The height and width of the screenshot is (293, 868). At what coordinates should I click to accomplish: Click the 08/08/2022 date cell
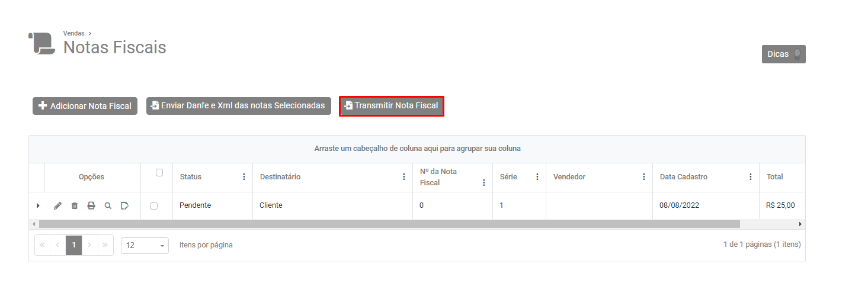(x=706, y=205)
